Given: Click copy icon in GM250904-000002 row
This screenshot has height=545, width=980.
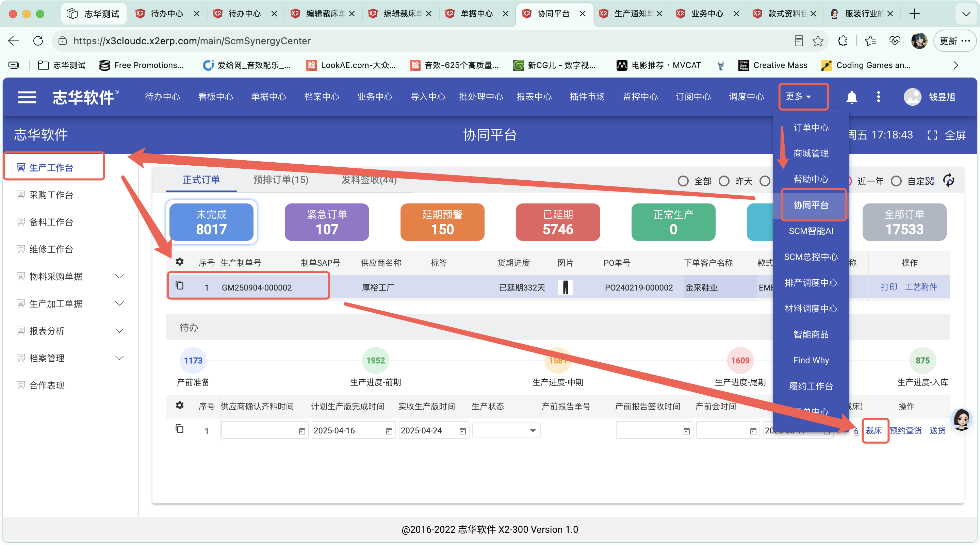Looking at the screenshot, I should coord(180,285).
